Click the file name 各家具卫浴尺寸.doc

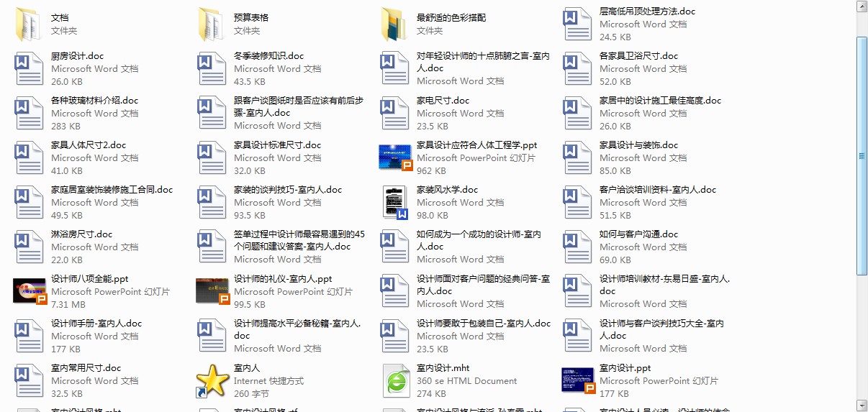coord(638,56)
